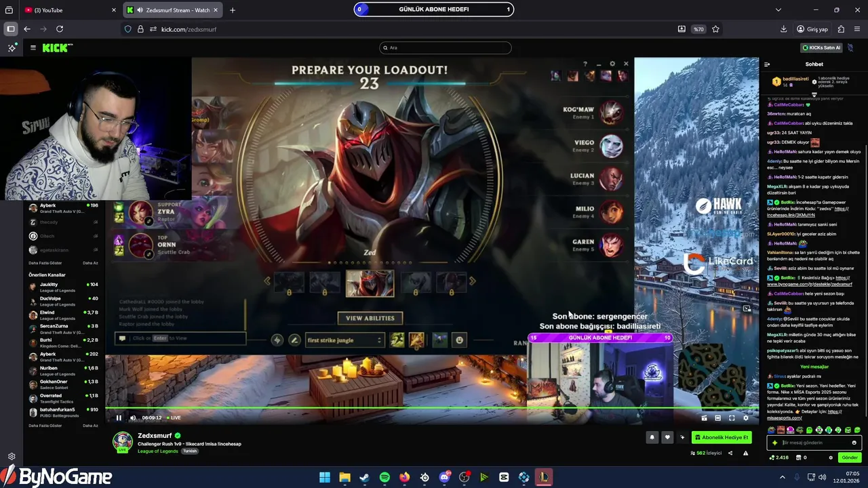Seek on the green stream progress bar
868x488 pixels.
pyautogui.click(x=432, y=408)
